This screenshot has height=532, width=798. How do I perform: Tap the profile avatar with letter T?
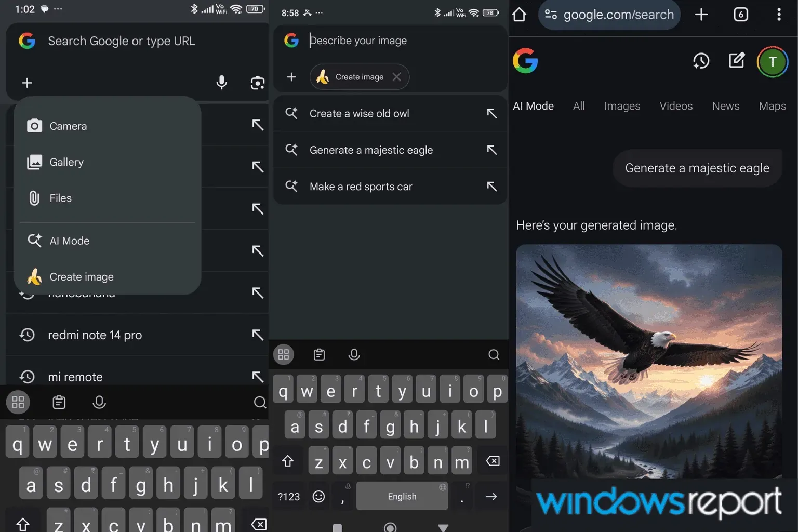(x=773, y=62)
